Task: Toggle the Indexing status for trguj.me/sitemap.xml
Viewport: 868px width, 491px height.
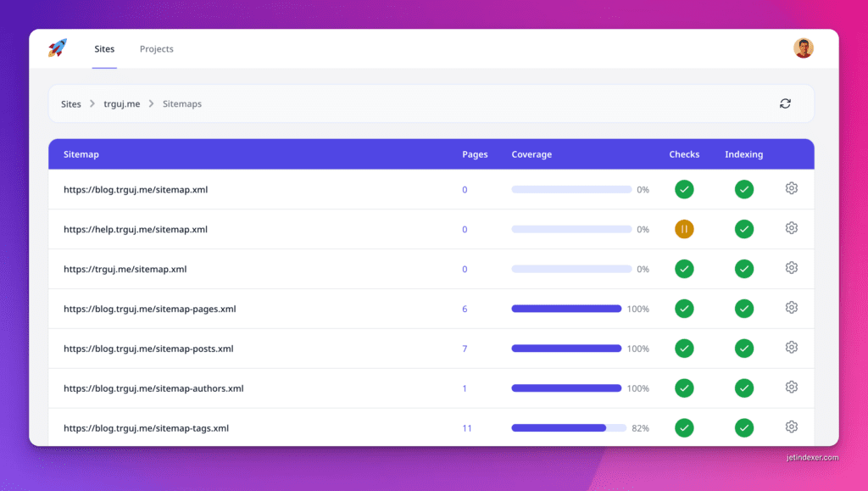Action: click(743, 269)
